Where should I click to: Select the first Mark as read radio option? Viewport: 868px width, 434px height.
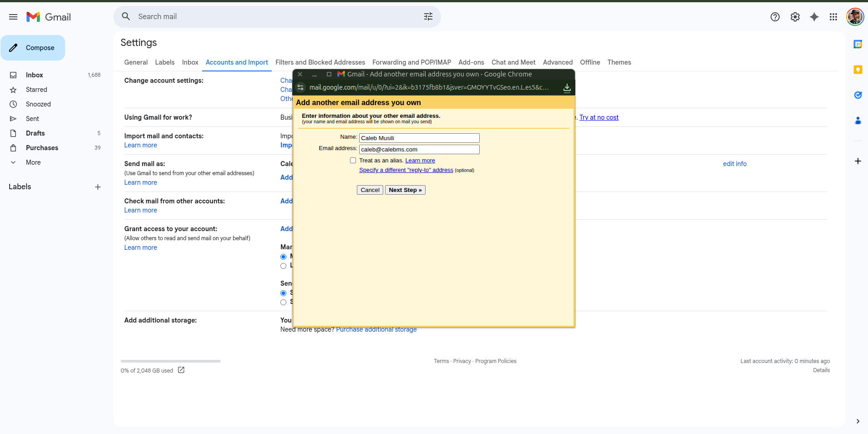point(284,257)
